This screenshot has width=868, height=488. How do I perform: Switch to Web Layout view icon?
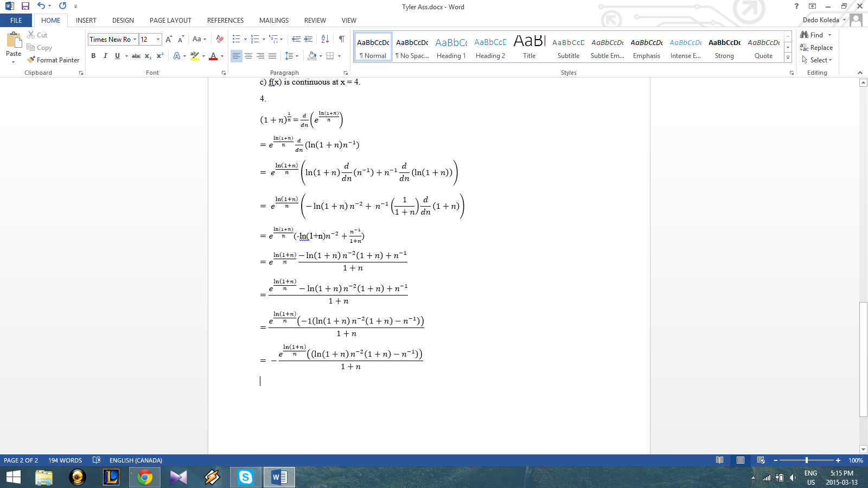761,460
